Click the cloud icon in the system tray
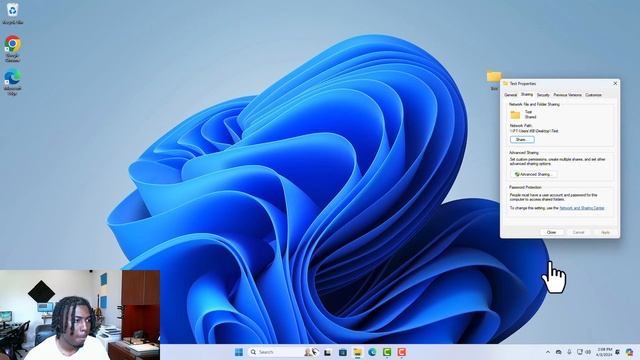This screenshot has width=640, height=360. coord(558,352)
